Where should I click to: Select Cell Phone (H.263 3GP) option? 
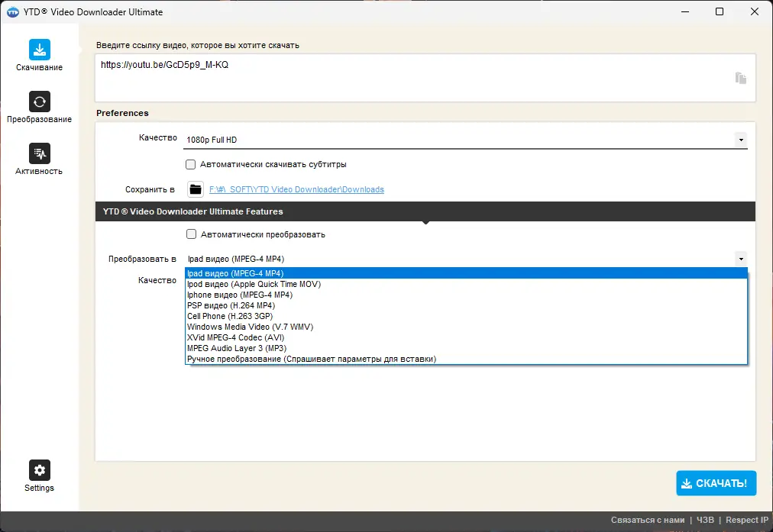click(x=467, y=316)
